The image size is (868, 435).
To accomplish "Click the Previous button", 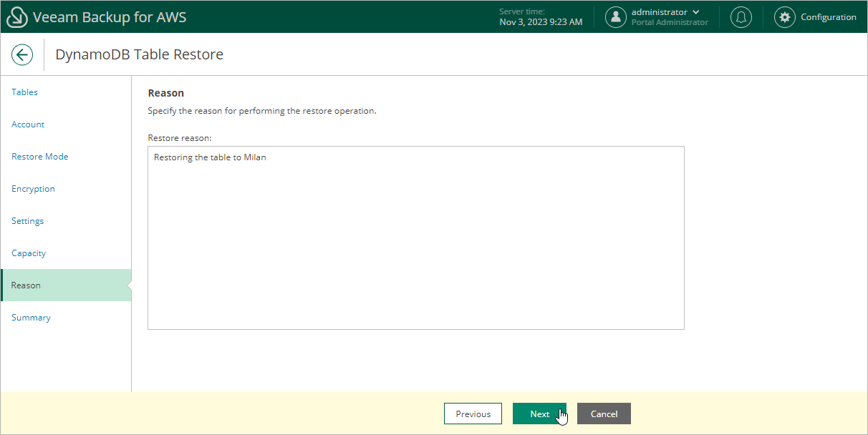I will point(473,414).
